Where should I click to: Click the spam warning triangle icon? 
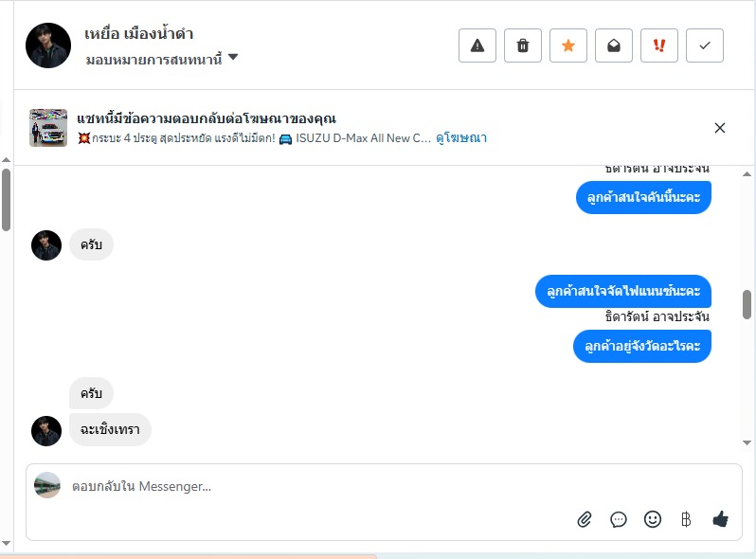pyautogui.click(x=477, y=45)
